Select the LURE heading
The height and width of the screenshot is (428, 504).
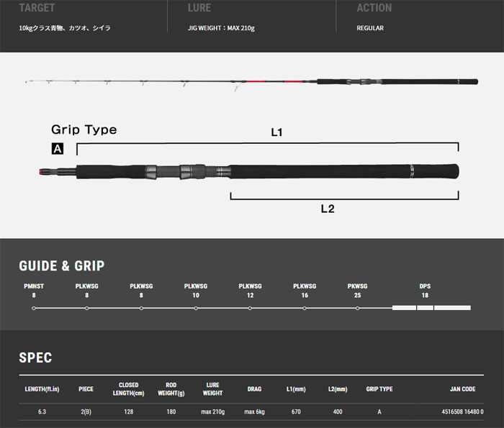tap(199, 8)
